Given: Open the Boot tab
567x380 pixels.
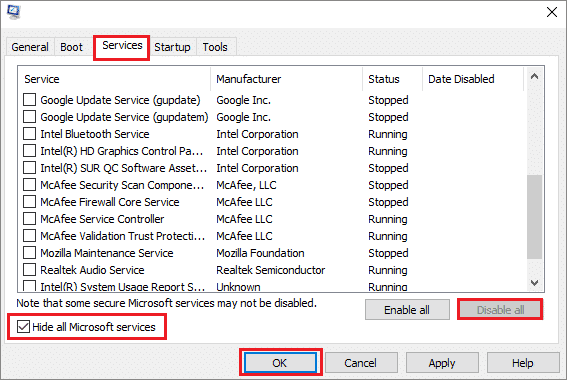Looking at the screenshot, I should 71,47.
